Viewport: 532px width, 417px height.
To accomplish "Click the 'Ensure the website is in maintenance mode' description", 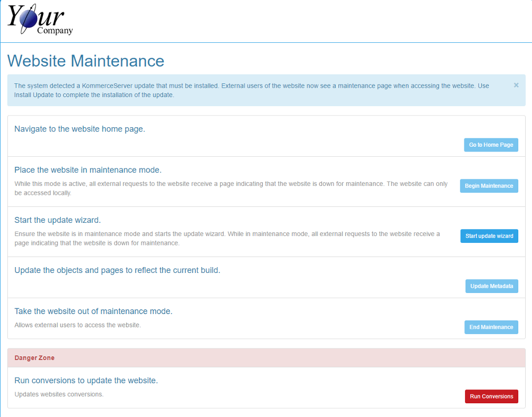I will (x=227, y=239).
